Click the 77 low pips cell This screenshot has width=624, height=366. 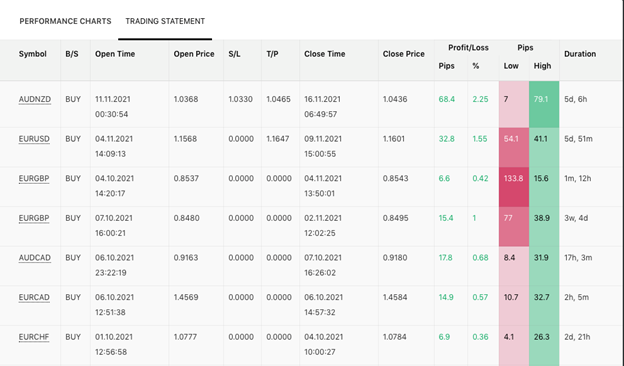[x=514, y=226]
